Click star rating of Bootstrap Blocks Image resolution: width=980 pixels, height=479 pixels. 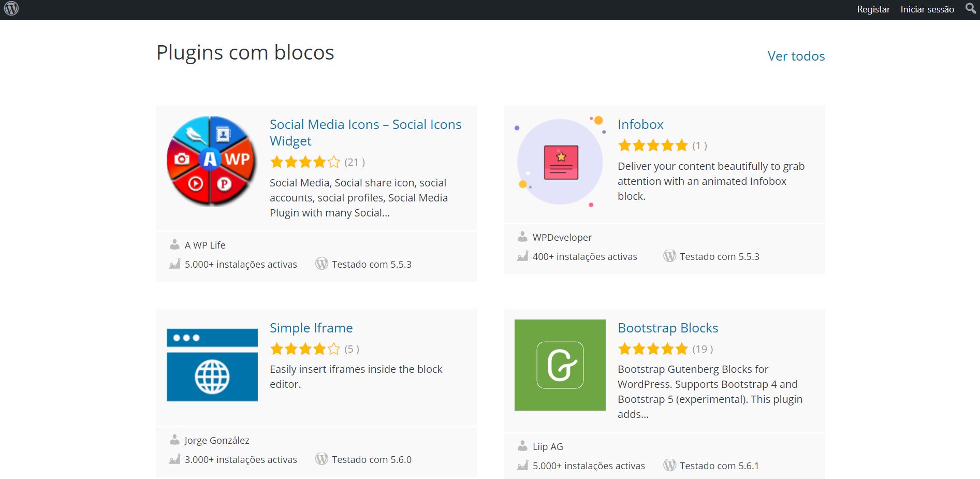(653, 349)
